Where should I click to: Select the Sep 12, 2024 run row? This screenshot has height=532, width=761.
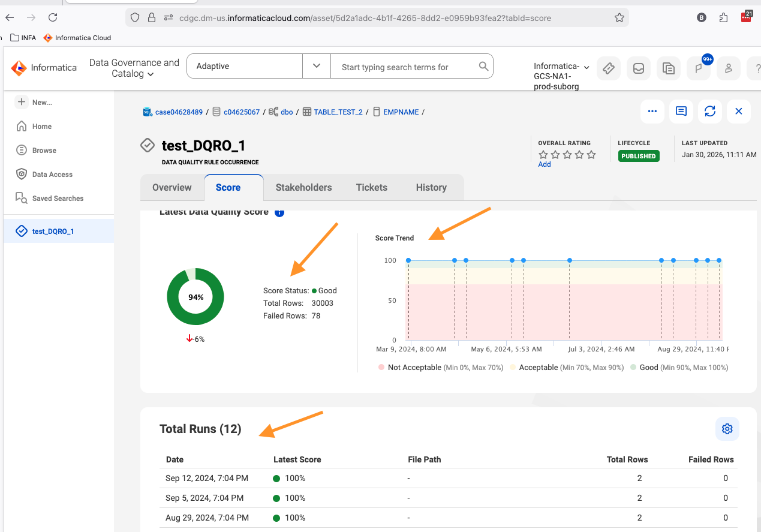point(449,478)
